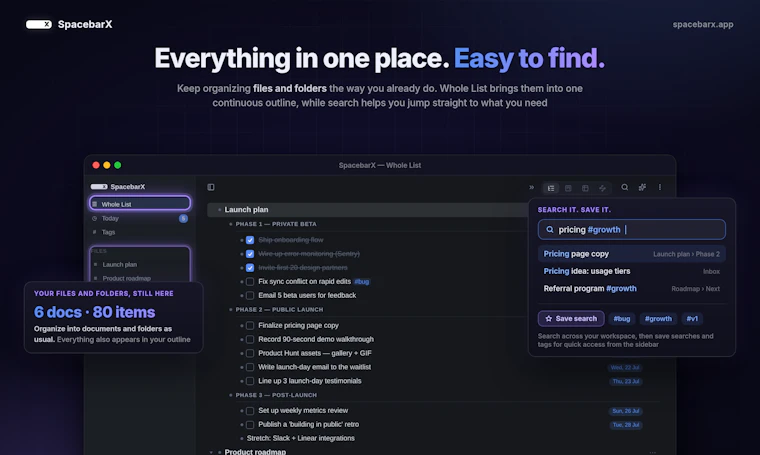Click the 'Tue, 28 Jul' date badge
Screen dimensions: 760x455
click(x=625, y=425)
